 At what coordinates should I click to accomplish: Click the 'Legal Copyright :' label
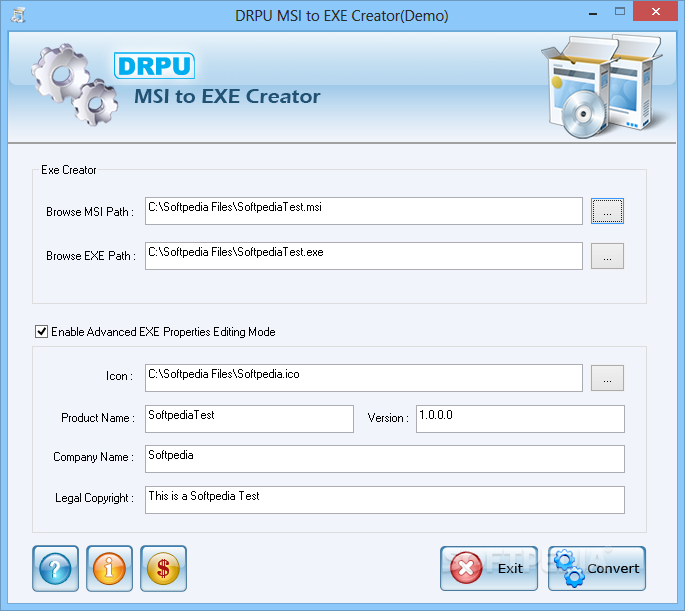tap(94, 498)
